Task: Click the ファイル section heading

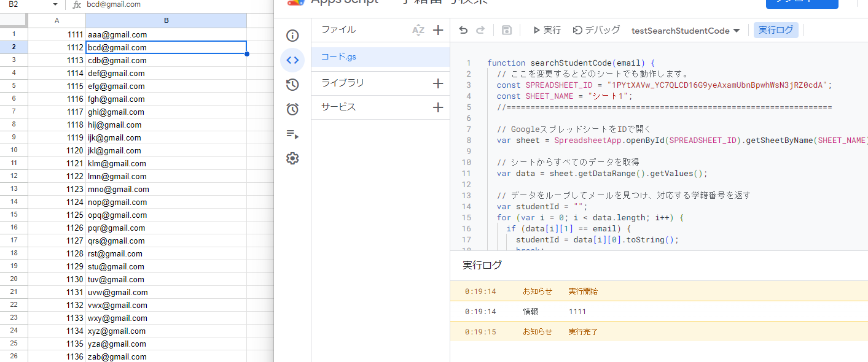Action: pyautogui.click(x=338, y=30)
